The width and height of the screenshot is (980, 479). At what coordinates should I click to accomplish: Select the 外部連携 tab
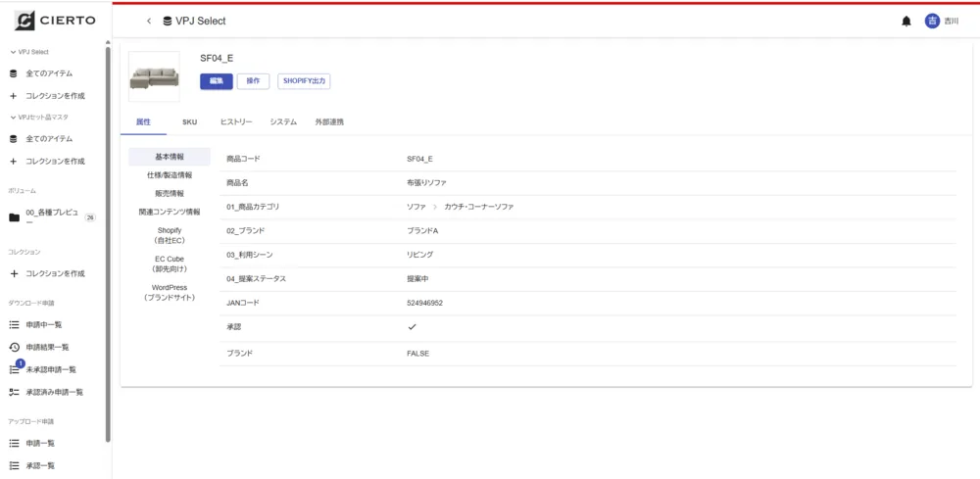click(x=328, y=122)
